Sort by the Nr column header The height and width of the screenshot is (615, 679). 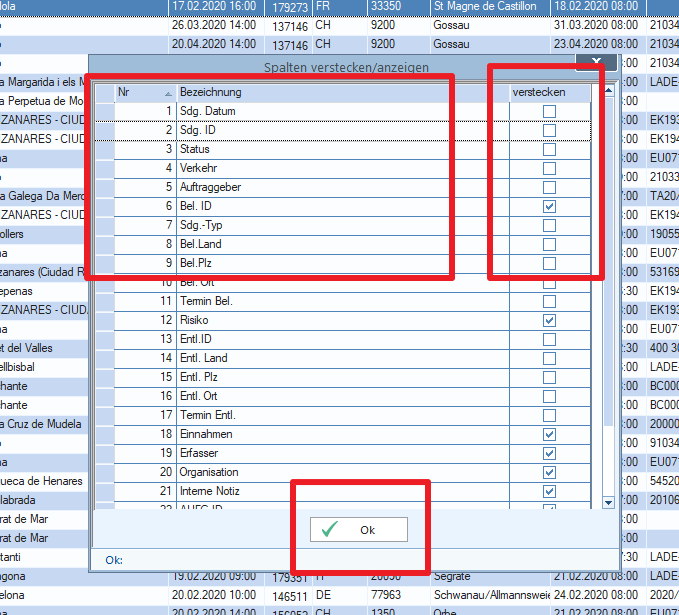pyautogui.click(x=145, y=92)
